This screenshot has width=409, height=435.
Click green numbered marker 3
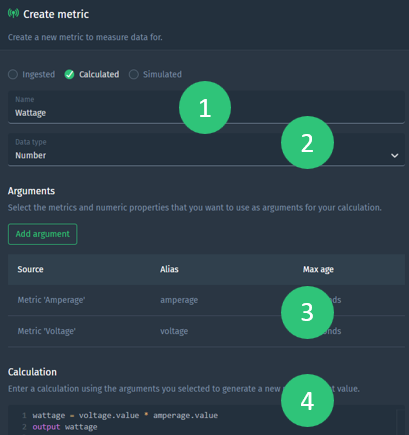(x=307, y=312)
